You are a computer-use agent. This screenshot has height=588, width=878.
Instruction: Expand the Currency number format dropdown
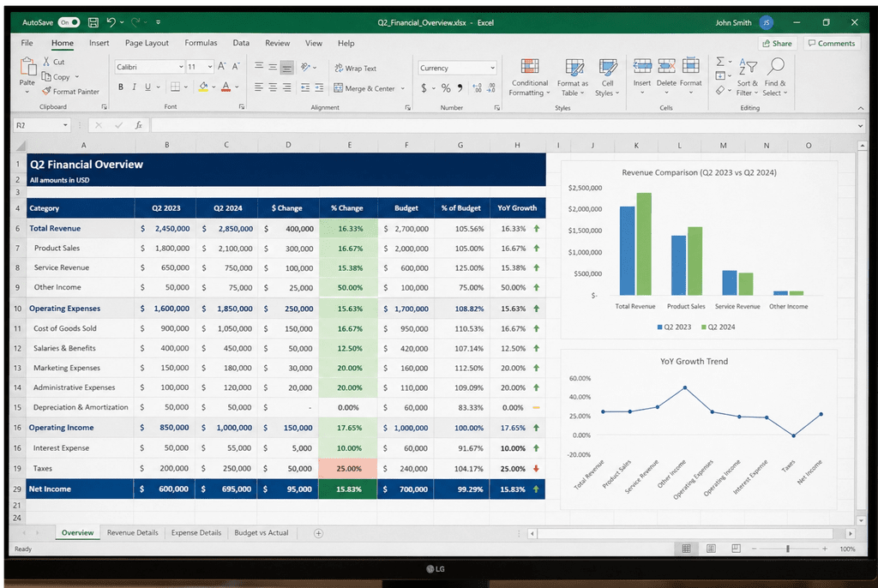click(492, 69)
